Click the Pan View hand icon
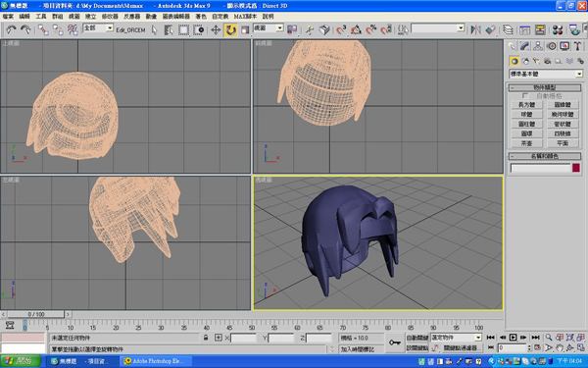This screenshot has height=368, width=588. (560, 347)
